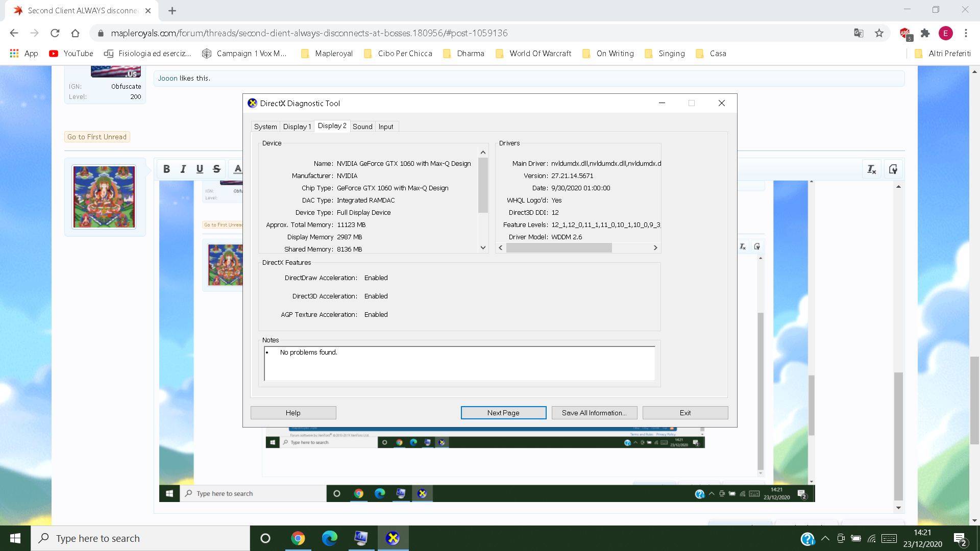Bookmark this page with the star icon

[x=879, y=33]
